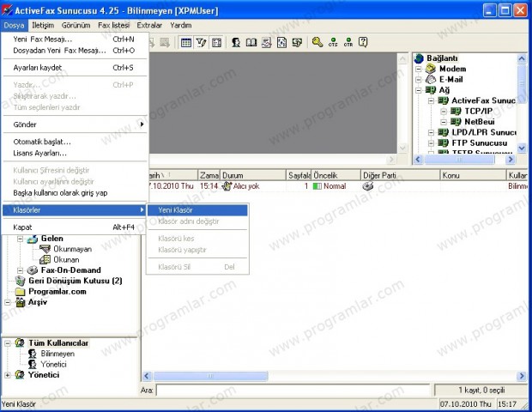
Task: Click the calendar grid view toolbar icon
Action: point(186,43)
